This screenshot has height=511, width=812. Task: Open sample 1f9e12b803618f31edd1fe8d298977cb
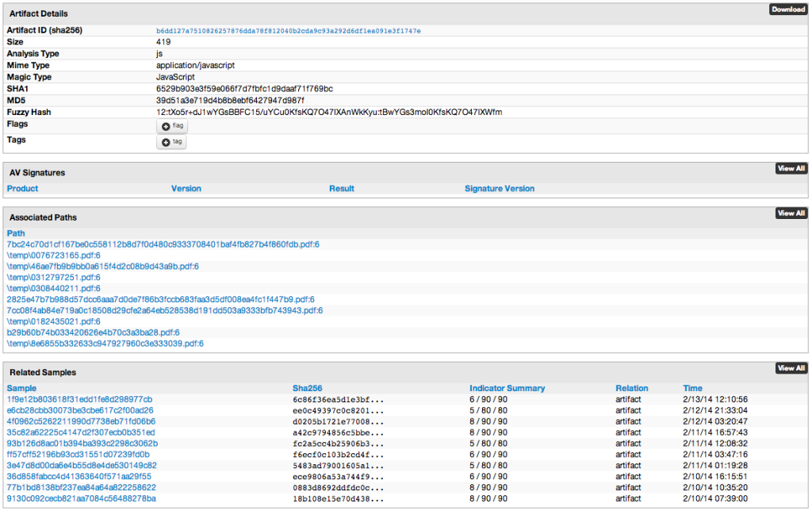(x=79, y=399)
